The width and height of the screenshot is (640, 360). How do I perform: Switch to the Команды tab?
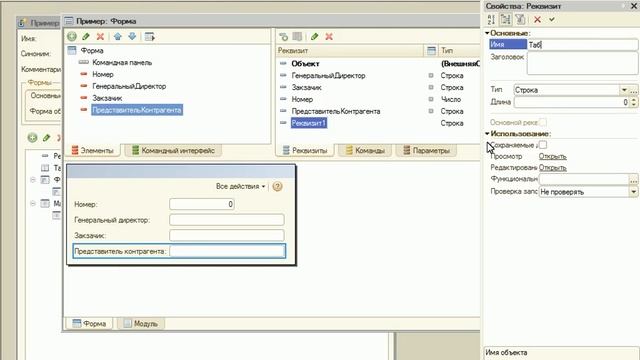click(x=365, y=151)
